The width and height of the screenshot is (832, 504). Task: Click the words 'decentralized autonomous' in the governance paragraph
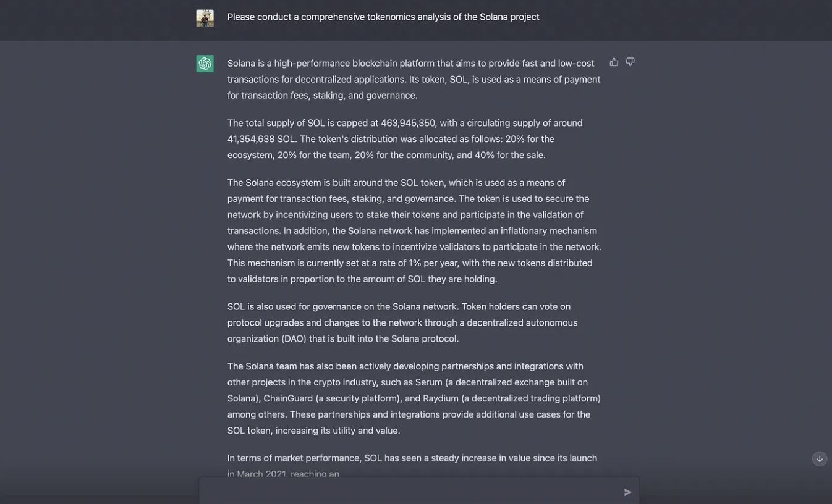[522, 322]
